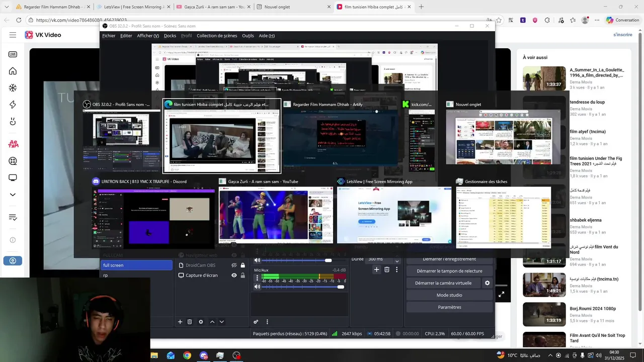Open OBS Fichier menu
This screenshot has height=362, width=644.
coord(109,36)
